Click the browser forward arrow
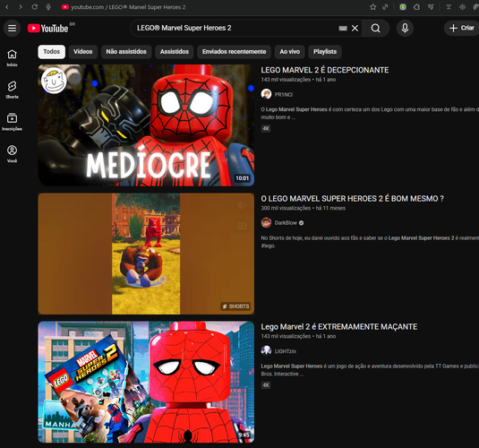 [21, 7]
